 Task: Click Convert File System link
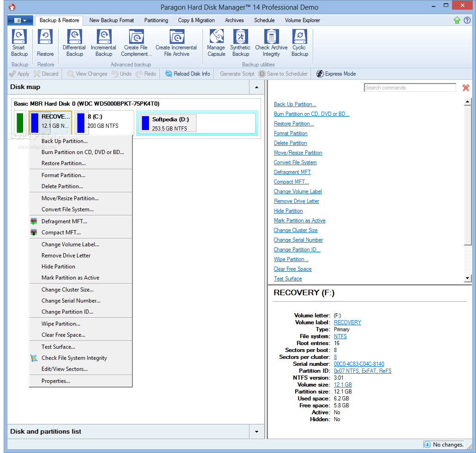pyautogui.click(x=295, y=162)
